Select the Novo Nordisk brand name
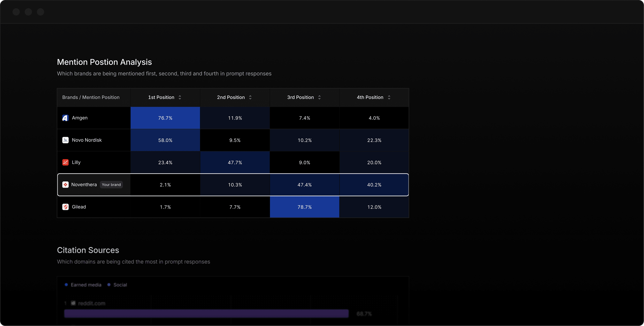Screen dimensions: 644x326 pos(87,140)
